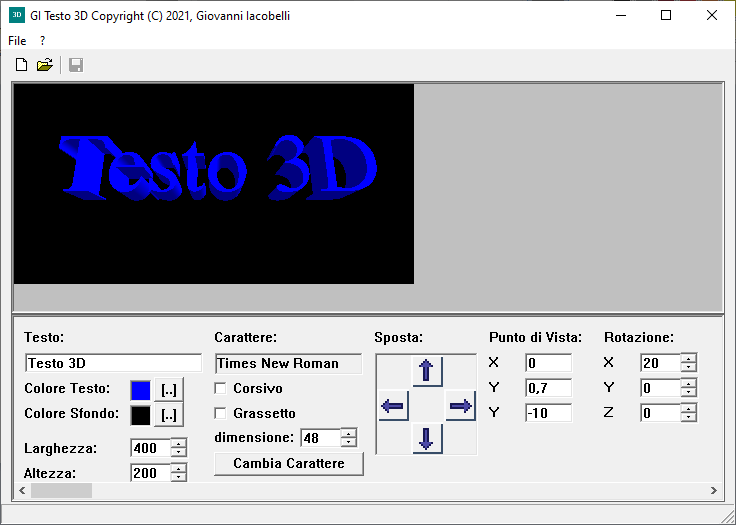Screen dimensions: 736x525
Task: Click the Punto di Vista -10 field
Action: click(x=549, y=413)
